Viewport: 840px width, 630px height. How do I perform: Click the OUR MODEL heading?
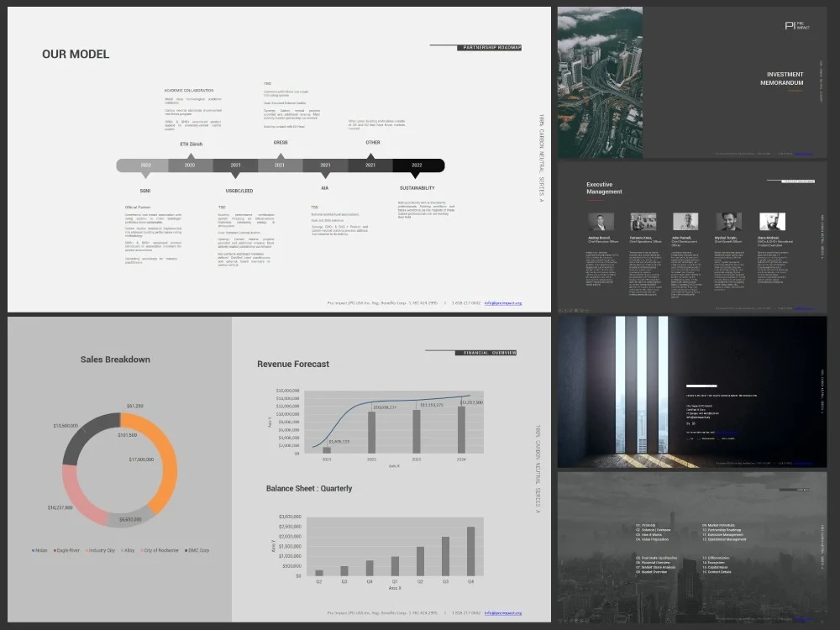click(x=76, y=54)
